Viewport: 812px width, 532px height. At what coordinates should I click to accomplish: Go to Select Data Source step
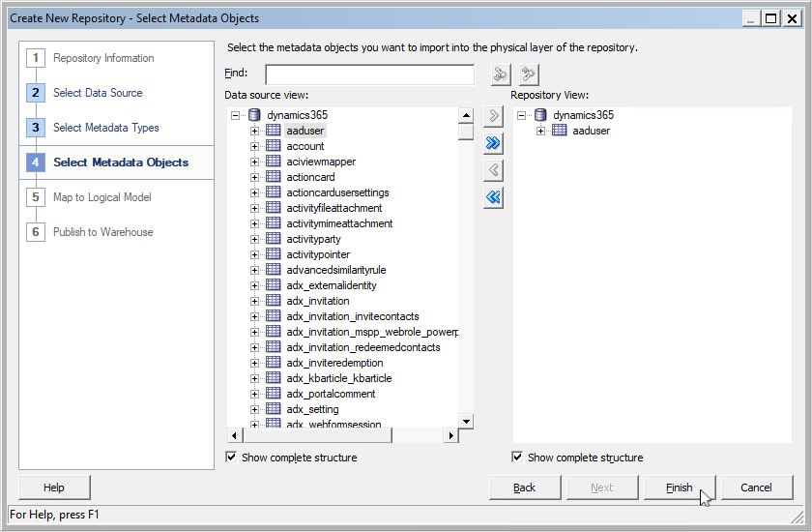(x=98, y=93)
